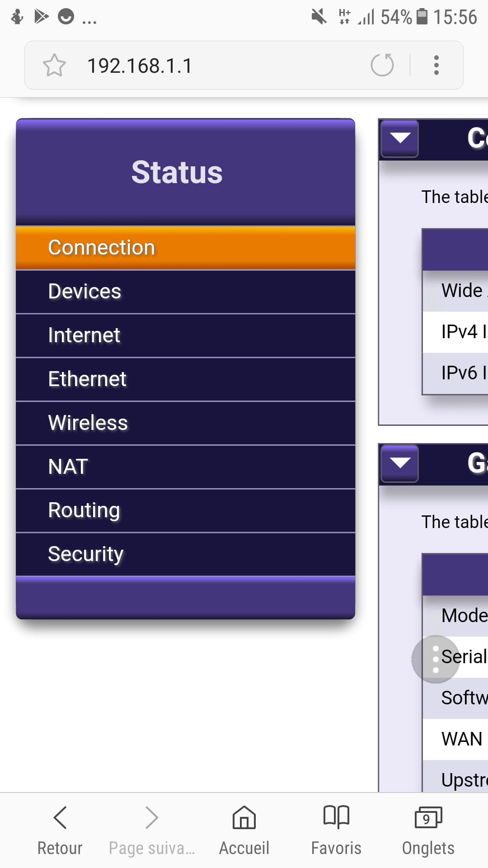Open Security menu entry
The width and height of the screenshot is (488, 868).
tap(185, 555)
